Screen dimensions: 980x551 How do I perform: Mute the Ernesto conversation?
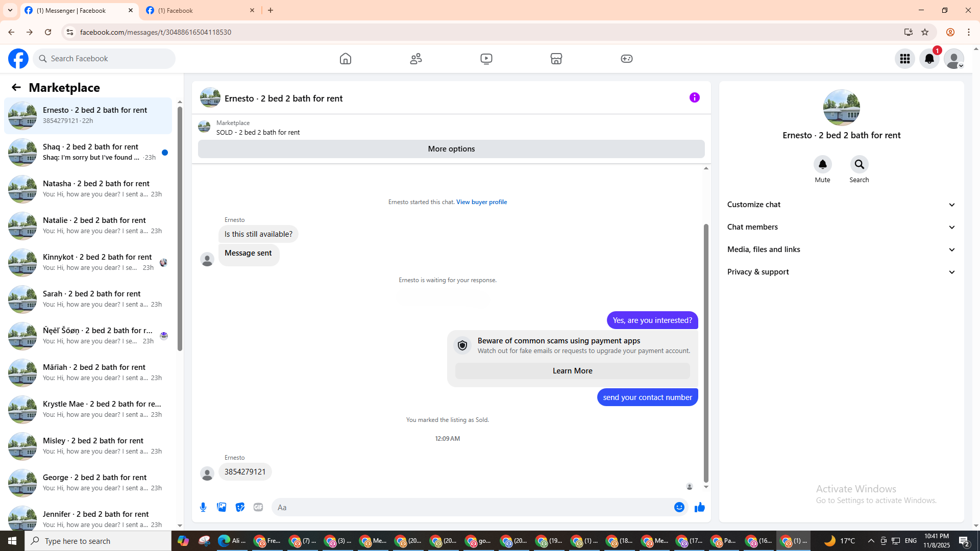(x=822, y=164)
